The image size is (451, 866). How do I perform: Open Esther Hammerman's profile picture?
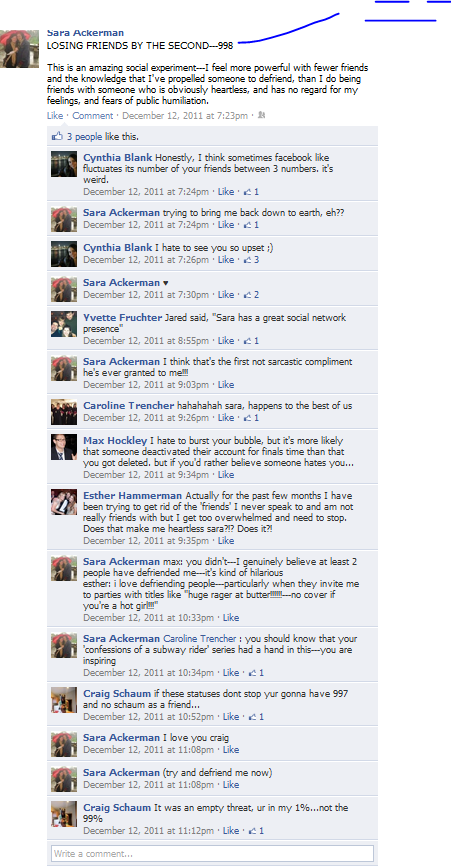click(64, 502)
